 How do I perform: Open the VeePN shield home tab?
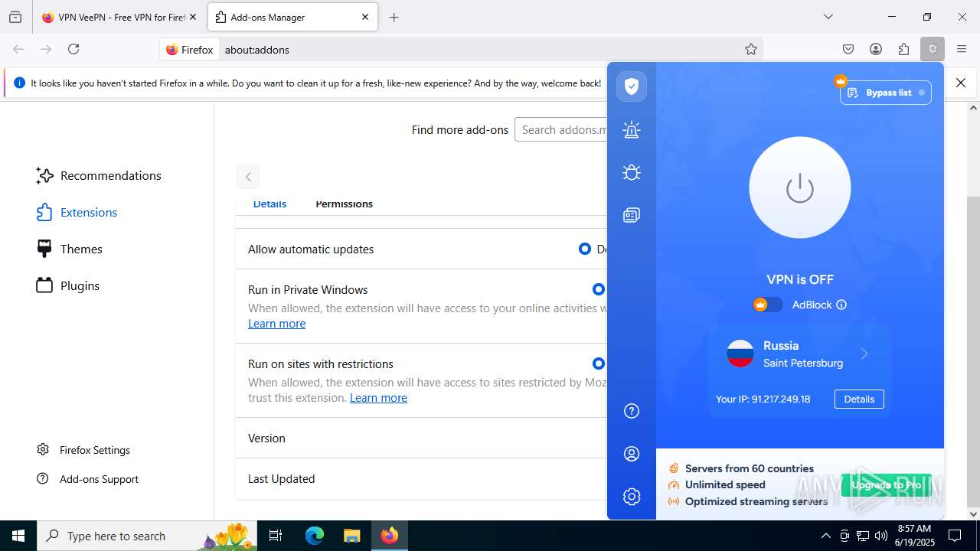tap(632, 86)
